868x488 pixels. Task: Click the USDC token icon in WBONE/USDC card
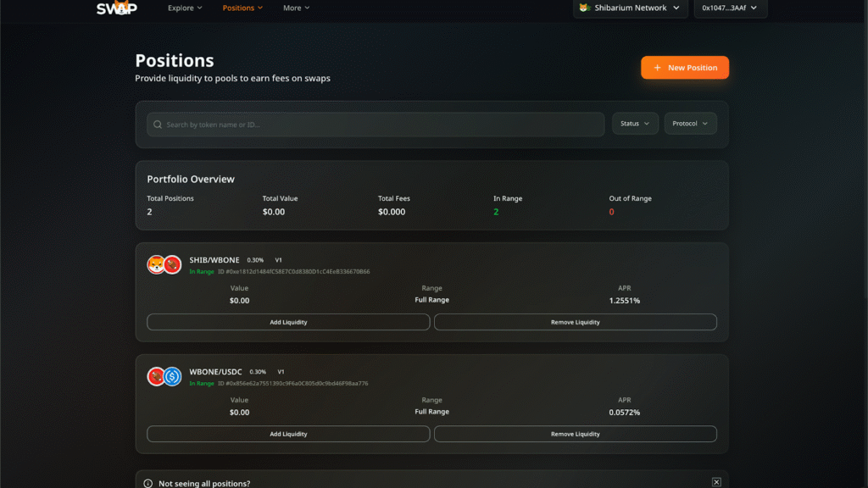click(172, 376)
